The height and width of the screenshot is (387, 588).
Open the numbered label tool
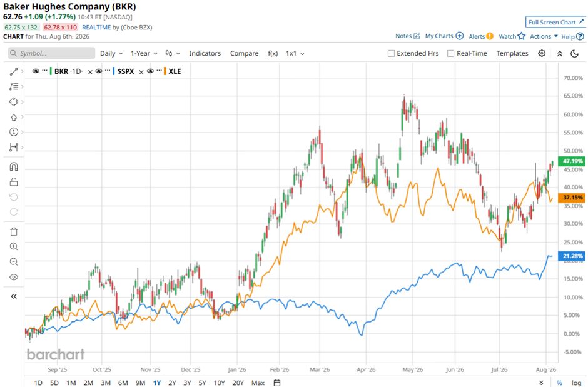tap(14, 132)
